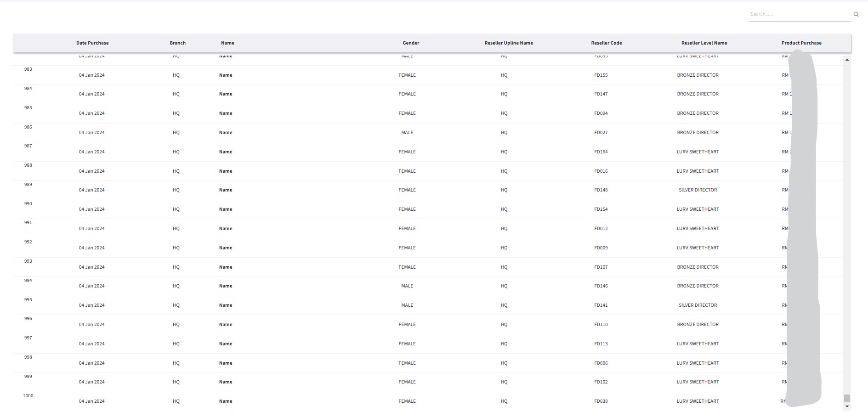Select reseller code FD038
Viewport: 868px width, 417px height.
[601, 401]
